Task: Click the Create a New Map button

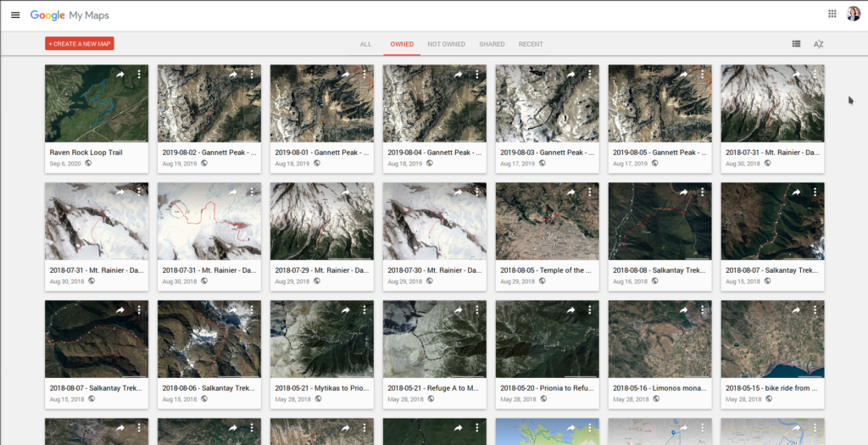Action: [x=80, y=44]
